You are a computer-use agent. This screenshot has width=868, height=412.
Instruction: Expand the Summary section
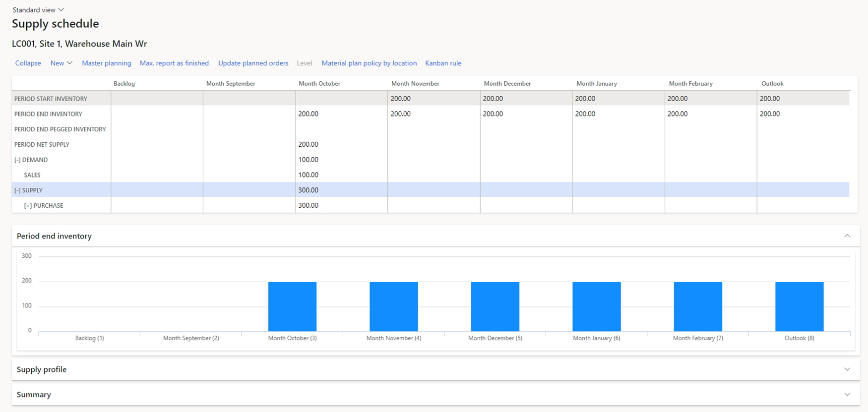tap(847, 395)
